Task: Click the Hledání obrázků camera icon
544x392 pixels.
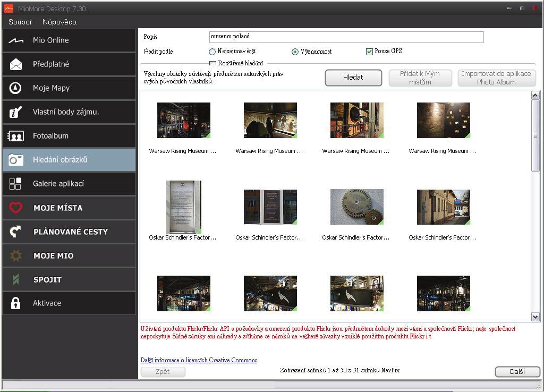Action: point(15,160)
